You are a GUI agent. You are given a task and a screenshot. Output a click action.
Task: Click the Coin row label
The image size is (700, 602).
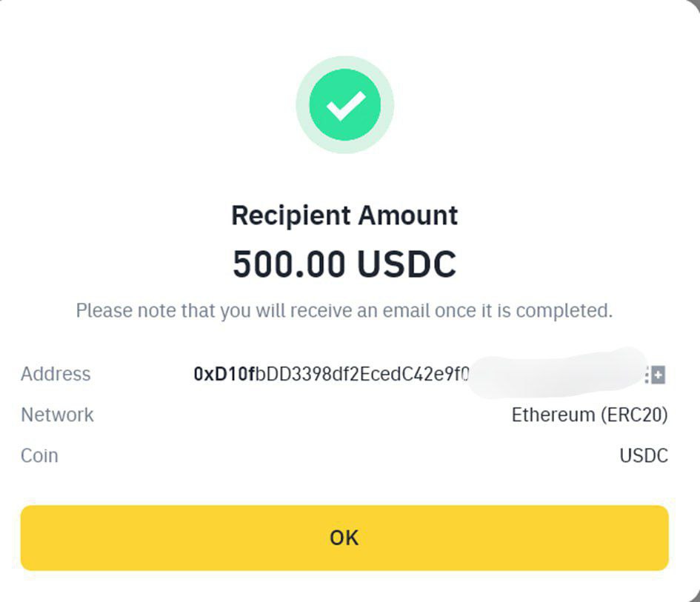click(x=39, y=455)
